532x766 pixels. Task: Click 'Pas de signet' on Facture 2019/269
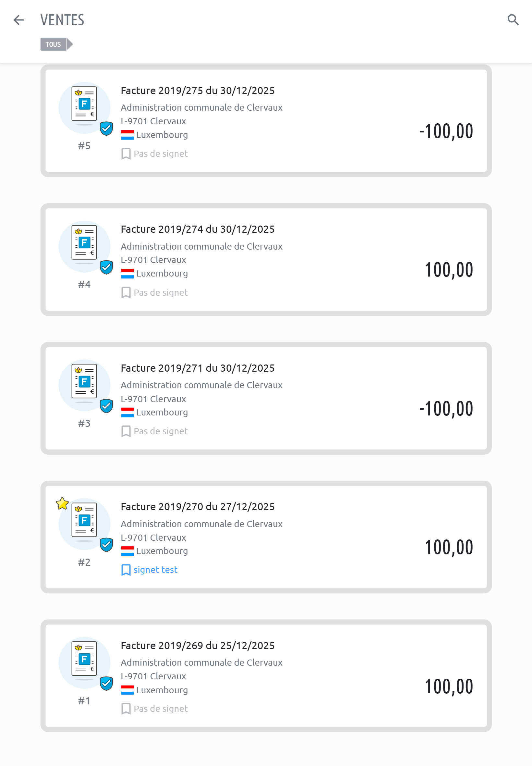161,709
